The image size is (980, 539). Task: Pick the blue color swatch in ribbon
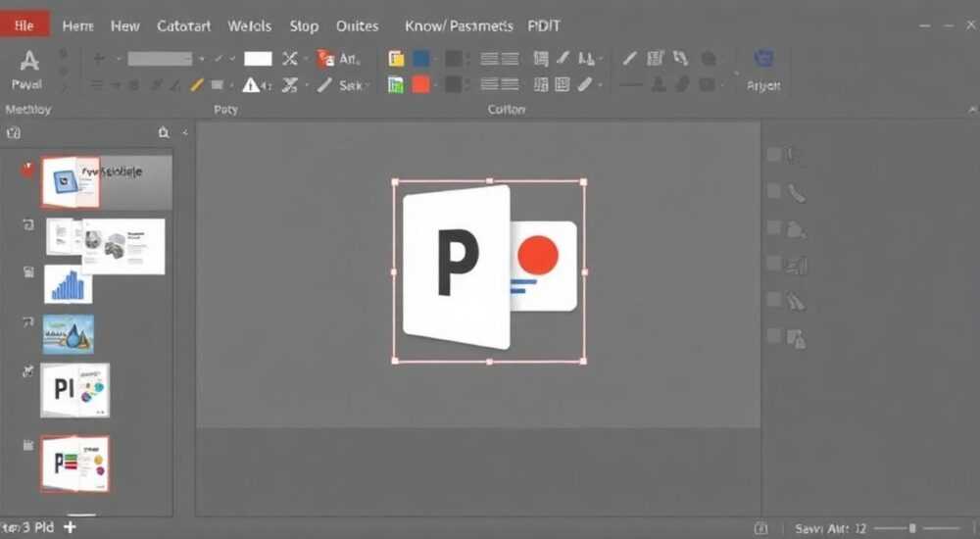(421, 59)
